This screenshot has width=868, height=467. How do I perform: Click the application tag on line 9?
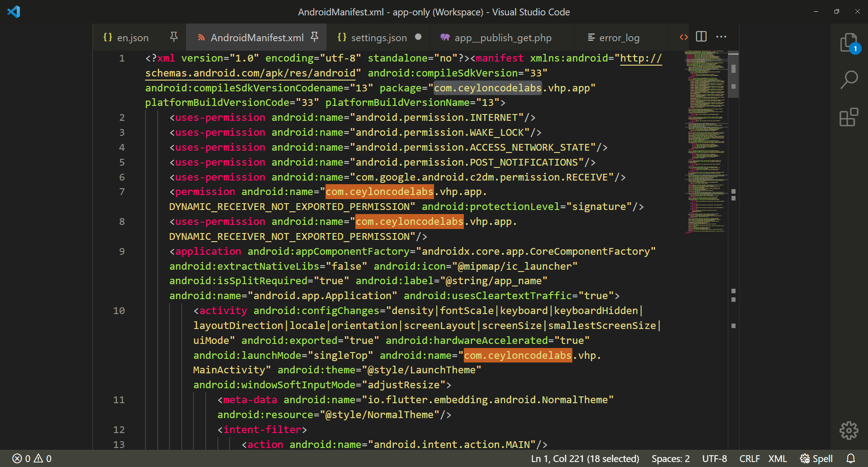tap(208, 252)
